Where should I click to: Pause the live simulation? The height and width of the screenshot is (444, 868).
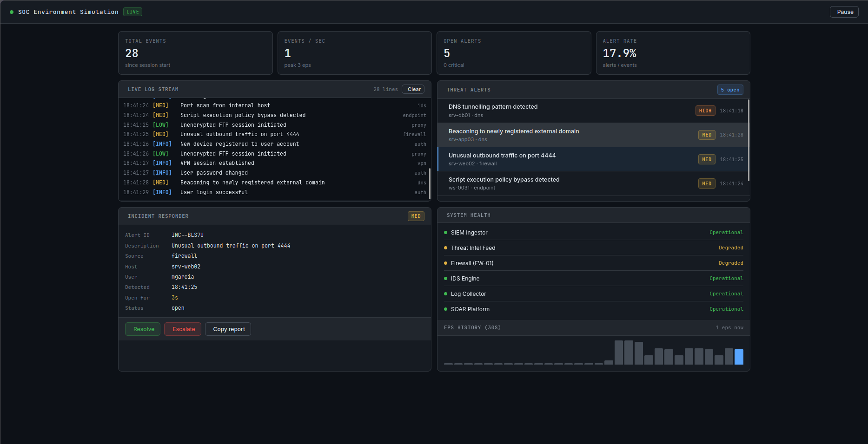844,12
